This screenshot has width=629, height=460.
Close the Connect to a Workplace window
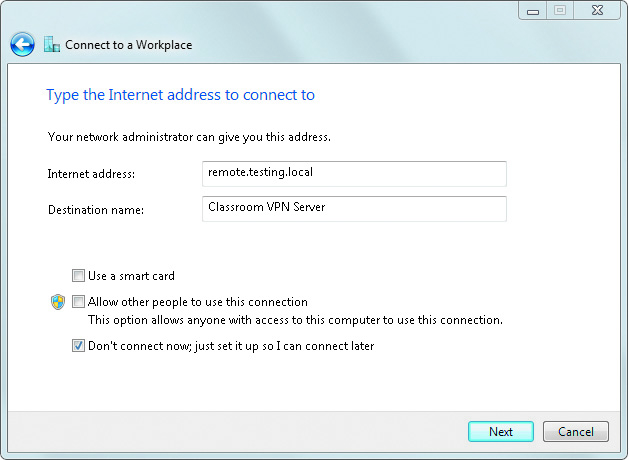click(x=597, y=10)
